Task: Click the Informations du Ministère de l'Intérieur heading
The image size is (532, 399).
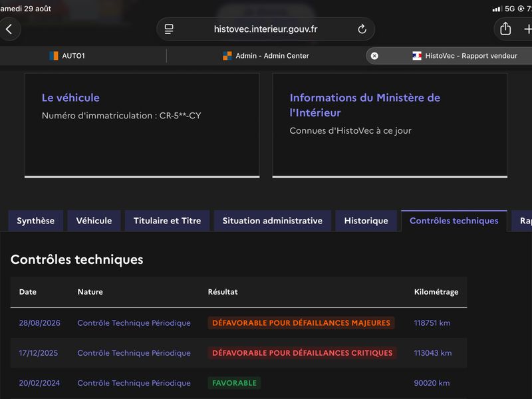Action: pos(364,105)
